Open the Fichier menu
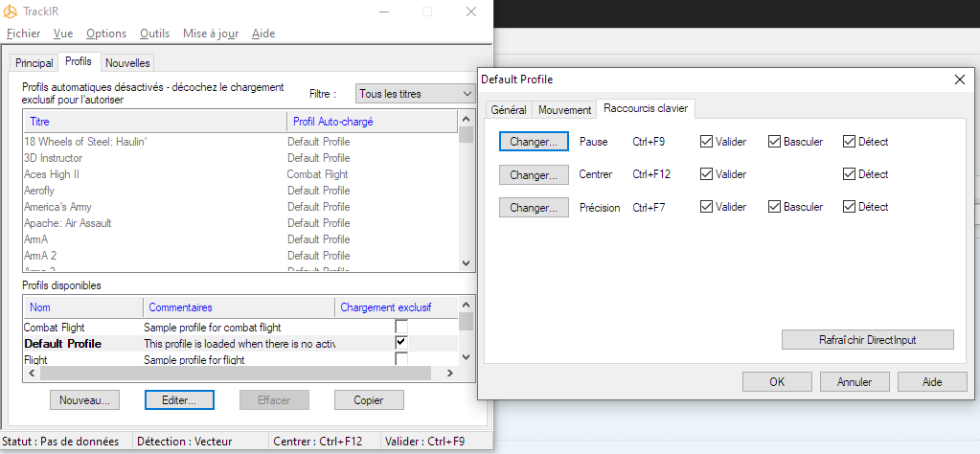This screenshot has height=454, width=980. pyautogui.click(x=23, y=34)
